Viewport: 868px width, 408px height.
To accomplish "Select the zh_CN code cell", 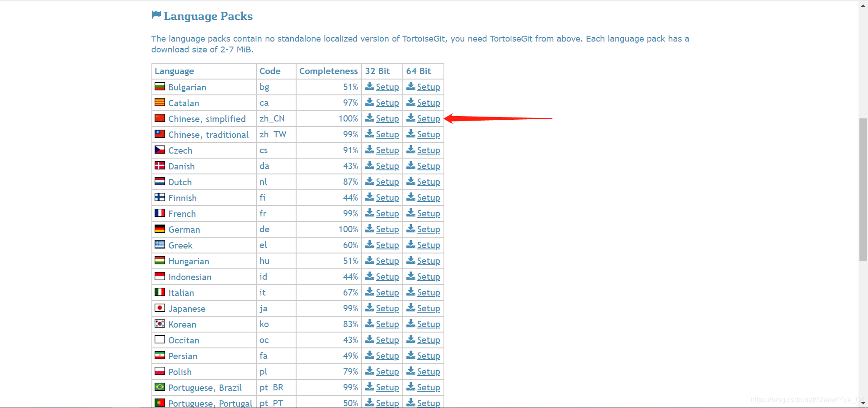I will point(276,118).
